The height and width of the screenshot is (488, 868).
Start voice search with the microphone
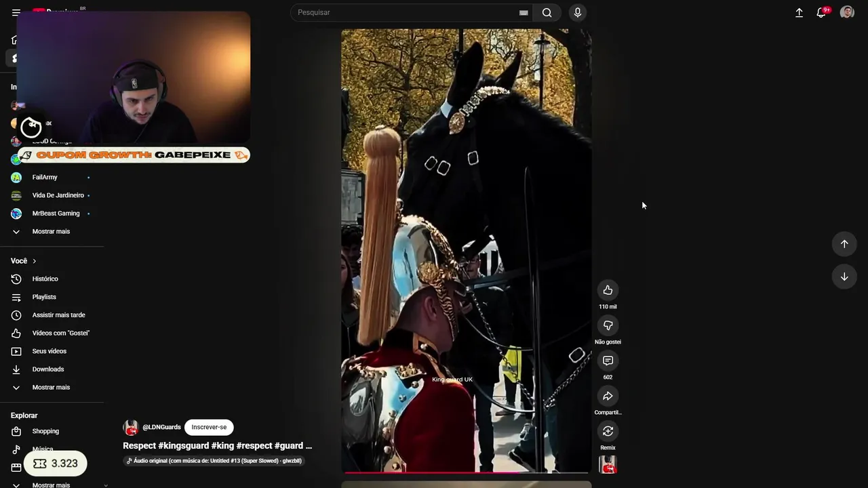pyautogui.click(x=578, y=13)
